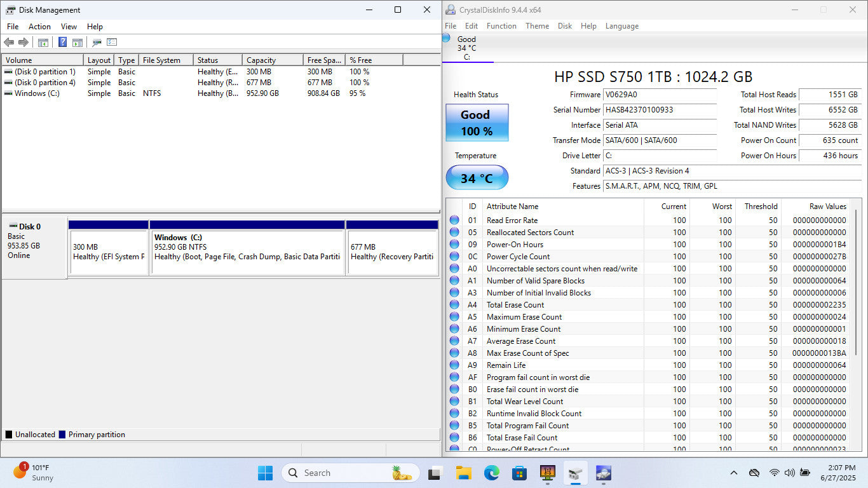The image size is (868, 488).
Task: Click the battery tray icon
Action: (805, 473)
